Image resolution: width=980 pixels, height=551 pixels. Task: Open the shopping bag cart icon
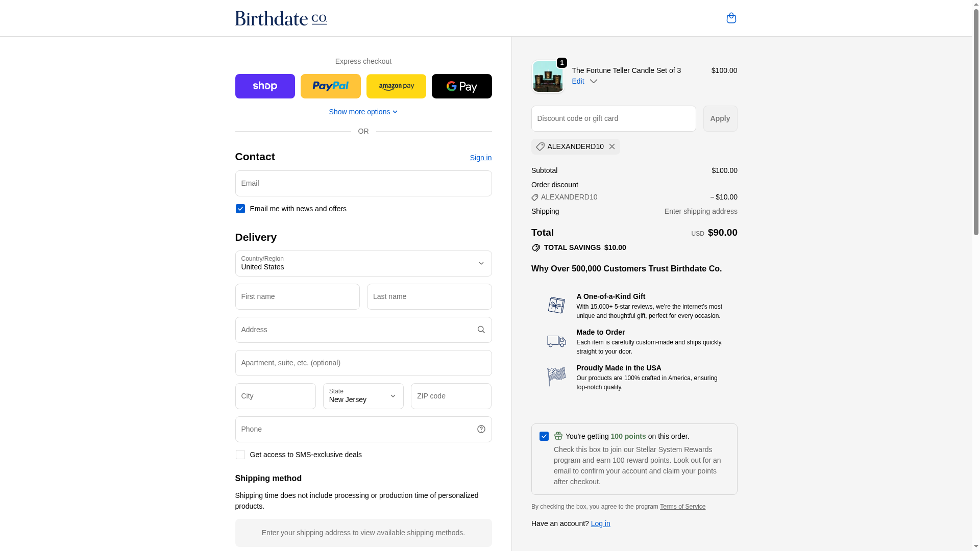(x=731, y=18)
